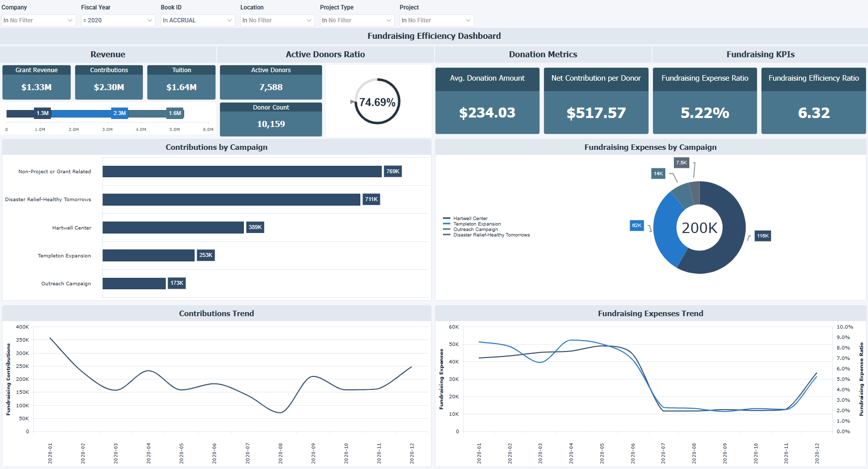Click the 74.69% active donors gauge
The width and height of the screenshot is (868, 469).
coord(377,102)
